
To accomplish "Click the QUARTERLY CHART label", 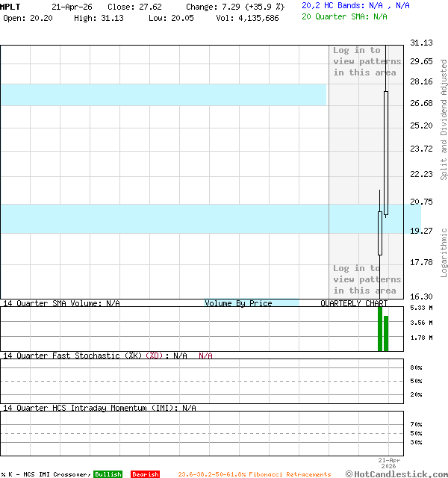I will click(354, 303).
